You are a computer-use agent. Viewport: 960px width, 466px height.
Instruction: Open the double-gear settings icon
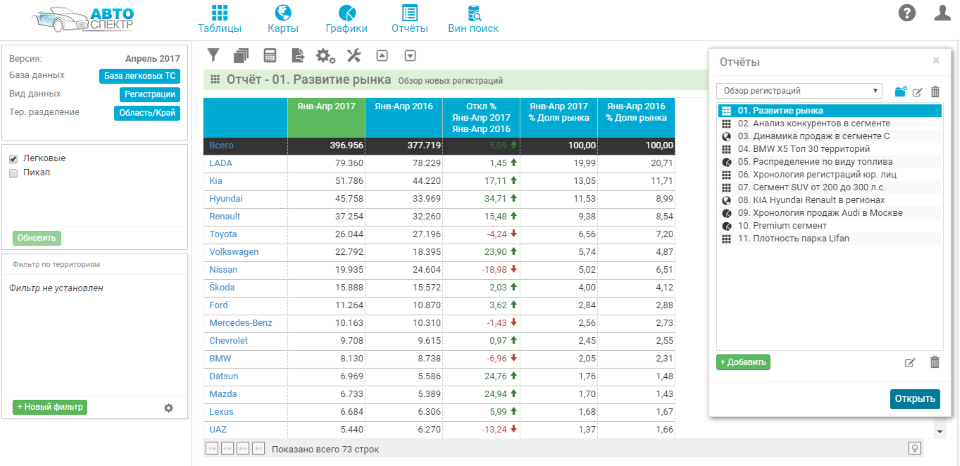pos(326,55)
